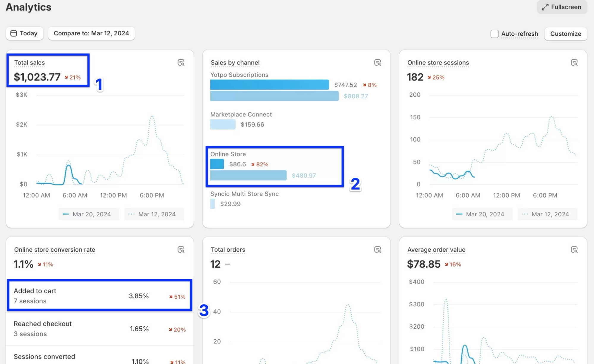594x364 pixels.
Task: Open report icon on Sales by channel card
Action: click(x=377, y=63)
